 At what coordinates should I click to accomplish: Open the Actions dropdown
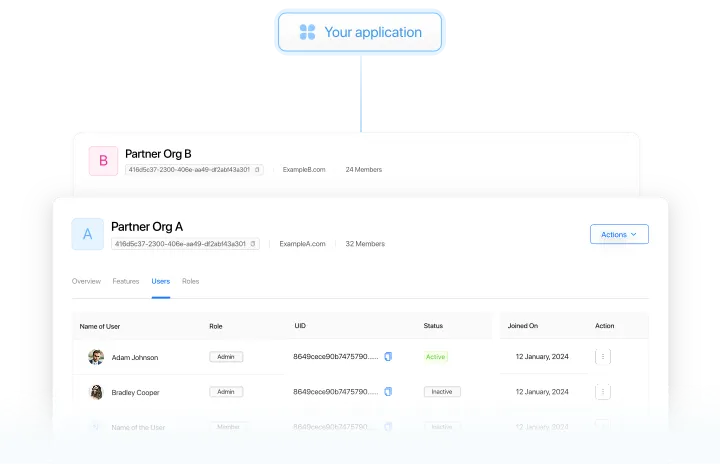pos(619,234)
